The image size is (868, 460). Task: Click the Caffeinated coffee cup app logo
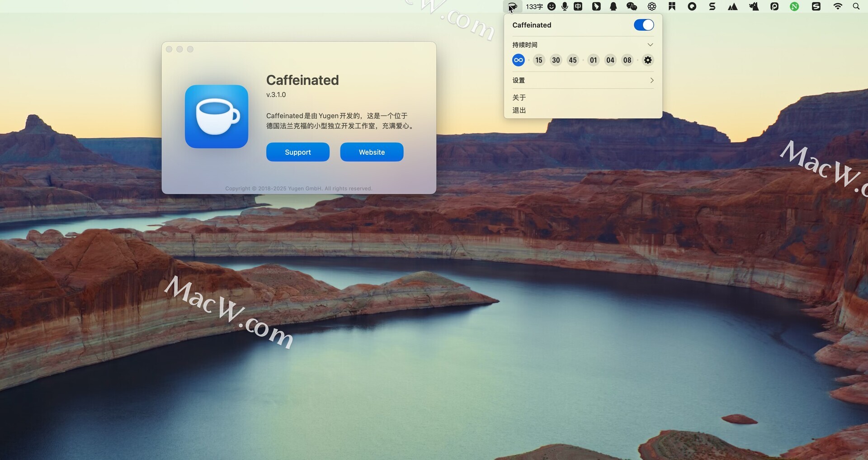[217, 117]
